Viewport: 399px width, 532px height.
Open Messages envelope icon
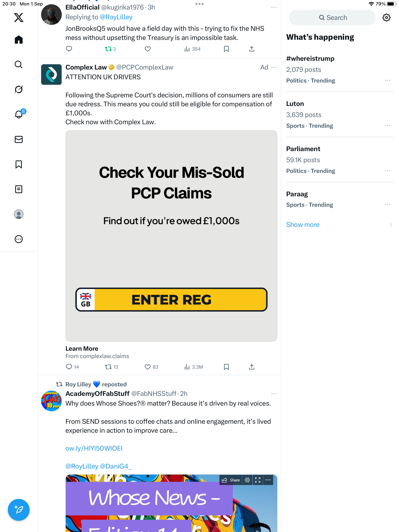[19, 139]
